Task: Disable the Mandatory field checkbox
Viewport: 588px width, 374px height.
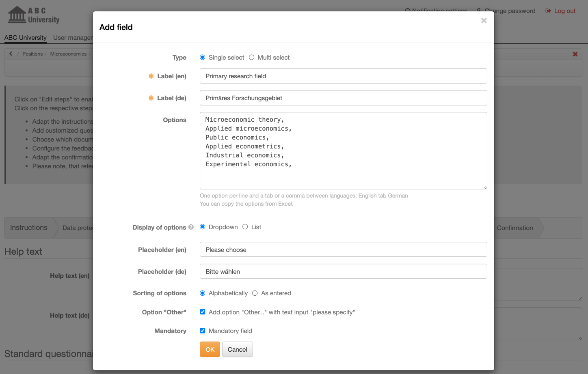Action: coord(202,331)
